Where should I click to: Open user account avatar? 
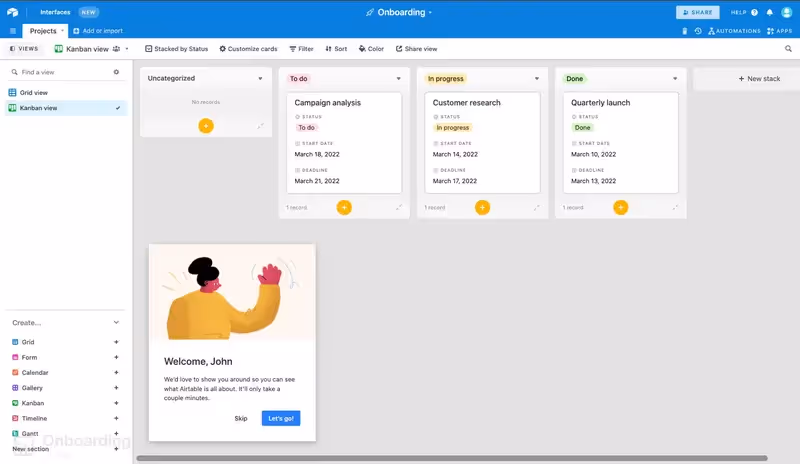[x=787, y=12]
